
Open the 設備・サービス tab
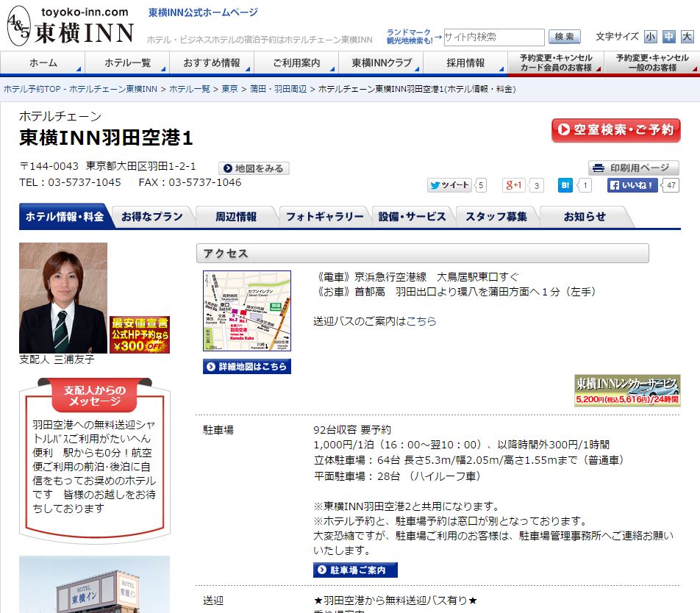412,217
